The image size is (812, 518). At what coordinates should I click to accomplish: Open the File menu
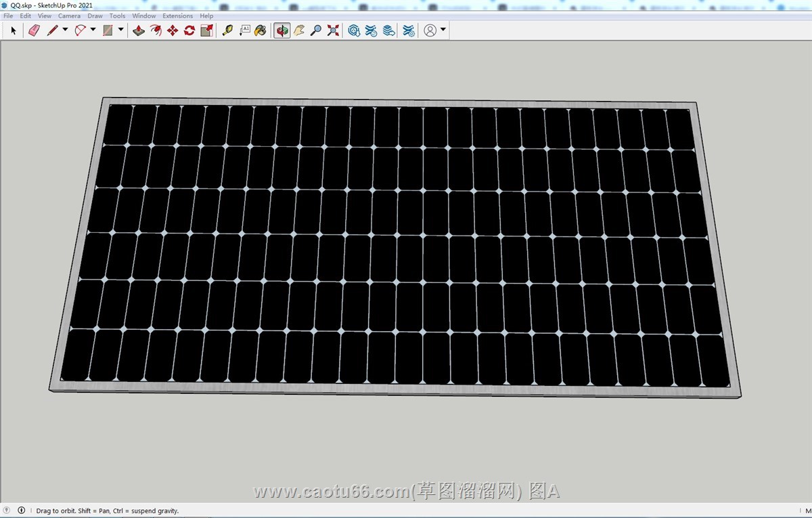8,16
